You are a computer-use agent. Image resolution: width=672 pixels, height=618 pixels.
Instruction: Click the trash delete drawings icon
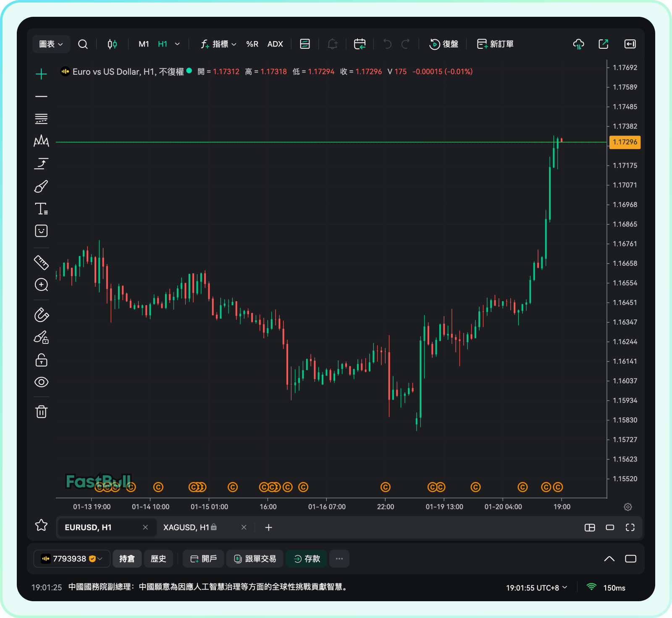(41, 411)
